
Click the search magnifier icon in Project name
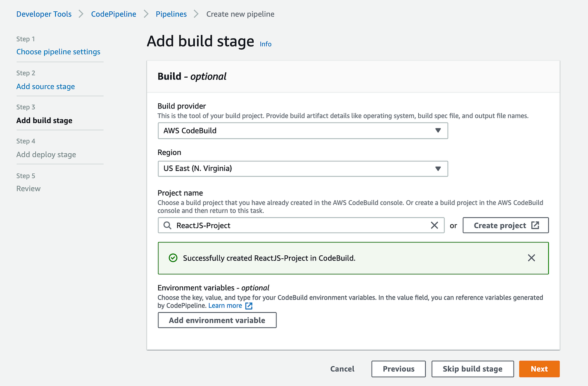[x=167, y=226]
